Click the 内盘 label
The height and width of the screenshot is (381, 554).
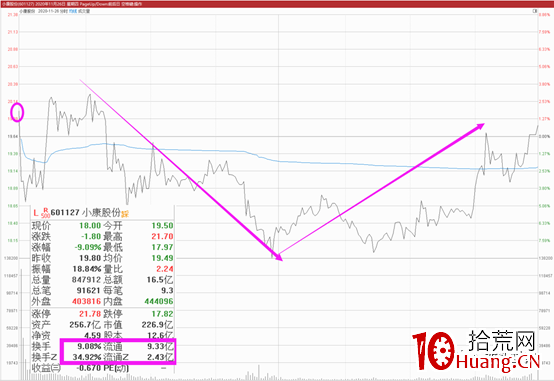pyautogui.click(x=113, y=301)
